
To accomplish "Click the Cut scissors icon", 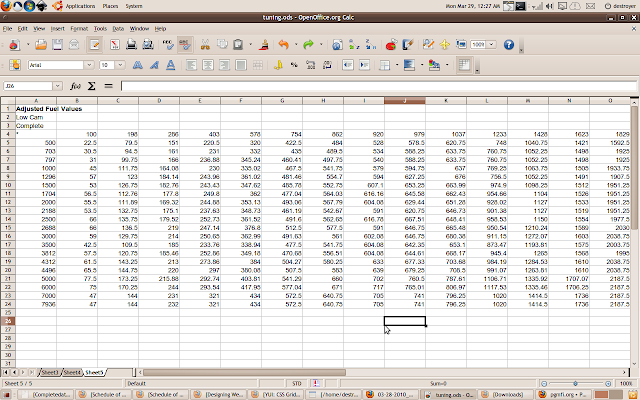I will click(205, 45).
